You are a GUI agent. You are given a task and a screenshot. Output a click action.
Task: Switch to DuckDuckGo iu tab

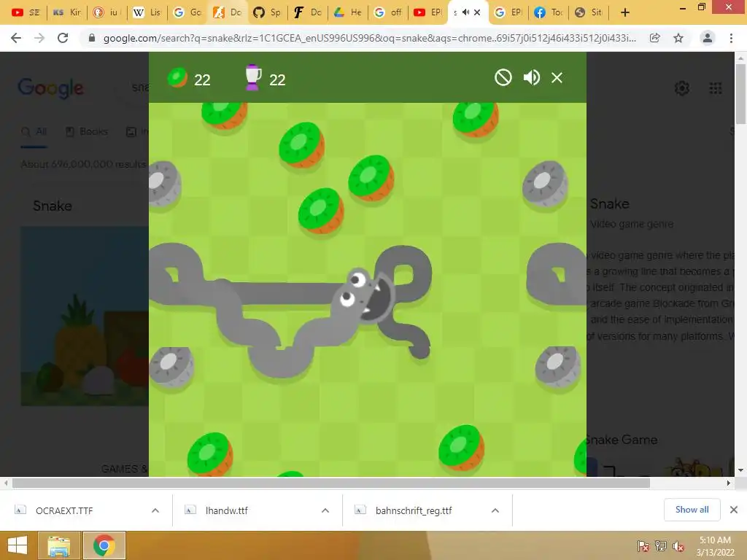pyautogui.click(x=107, y=12)
